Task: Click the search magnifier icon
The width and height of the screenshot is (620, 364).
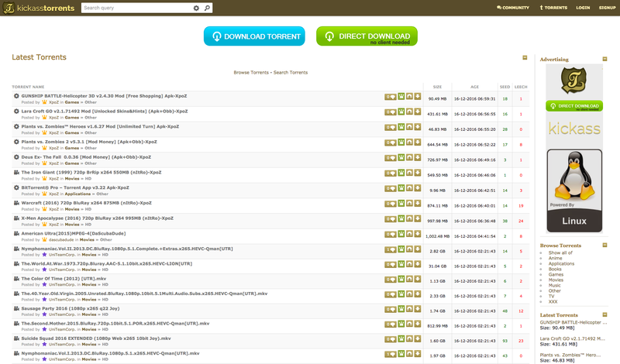Action: click(x=207, y=8)
